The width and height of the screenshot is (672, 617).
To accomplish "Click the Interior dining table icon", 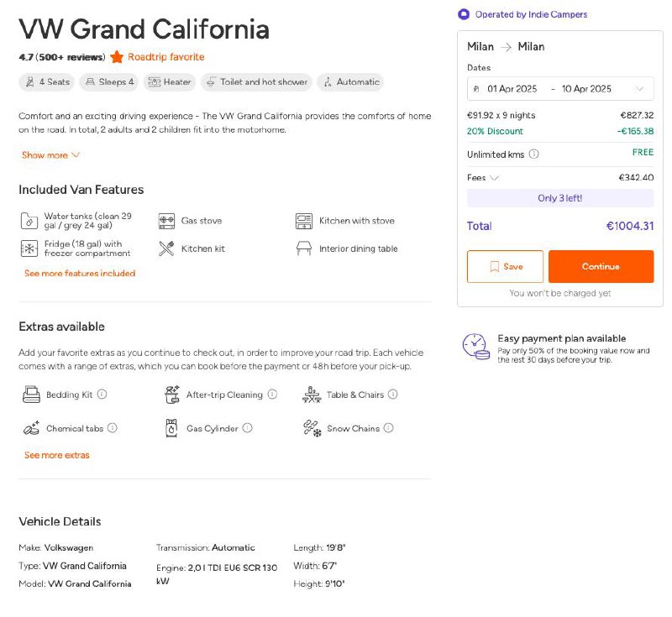I will click(x=304, y=248).
